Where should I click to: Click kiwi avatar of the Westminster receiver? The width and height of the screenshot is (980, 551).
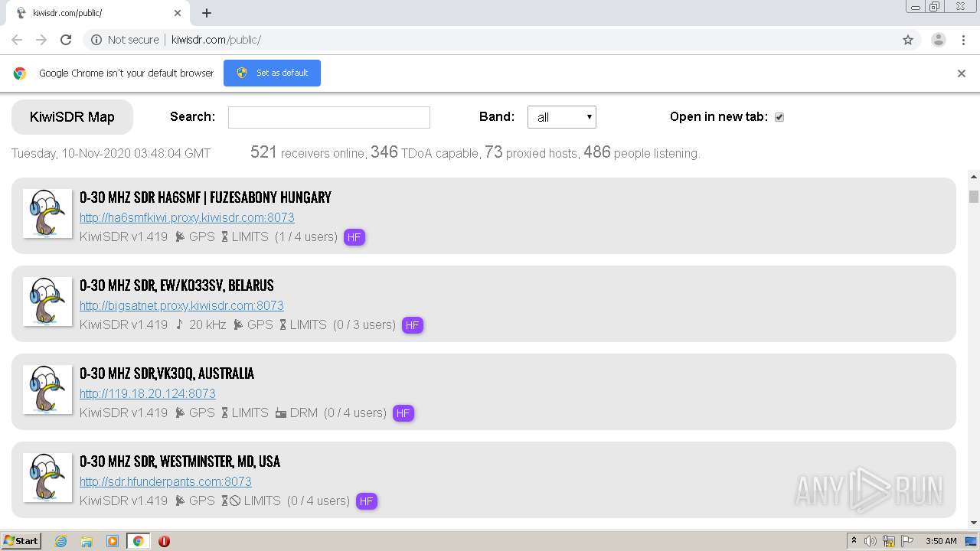[47, 478]
